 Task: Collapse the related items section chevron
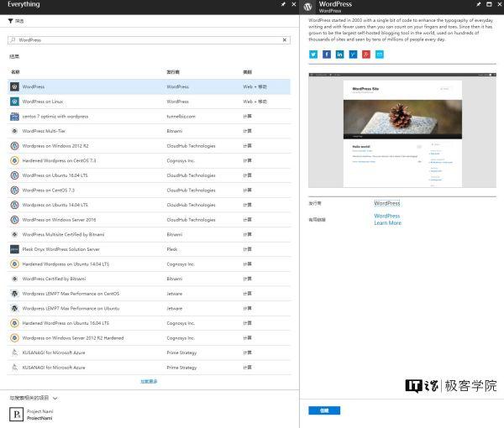(55, 398)
